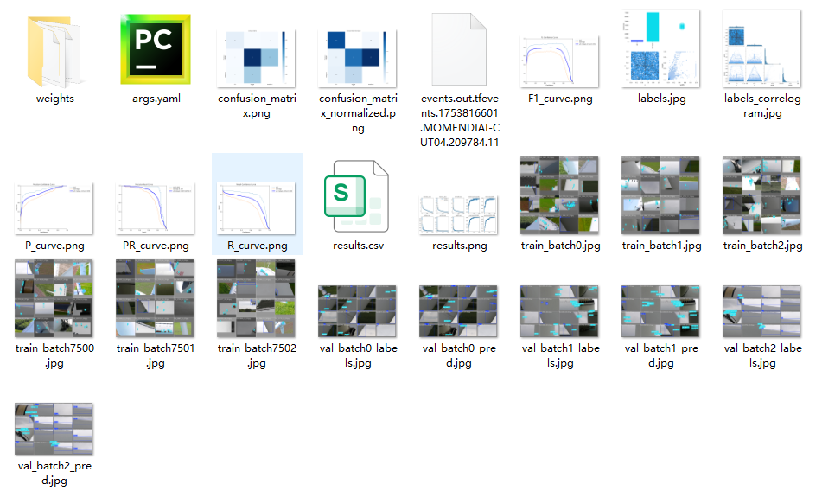822x504 pixels.
Task: Click the 'results.csv' file name label
Action: coord(358,246)
